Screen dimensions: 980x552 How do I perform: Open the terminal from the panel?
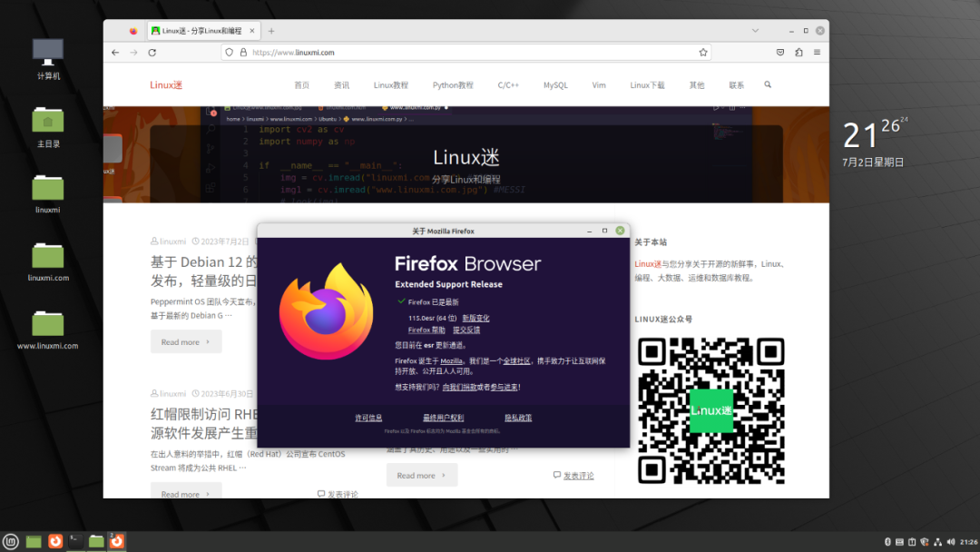point(75,541)
